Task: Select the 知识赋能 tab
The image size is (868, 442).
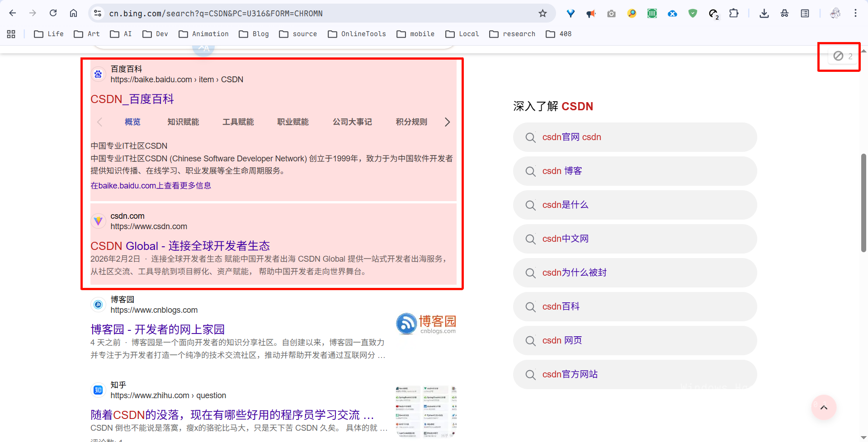Action: tap(183, 122)
